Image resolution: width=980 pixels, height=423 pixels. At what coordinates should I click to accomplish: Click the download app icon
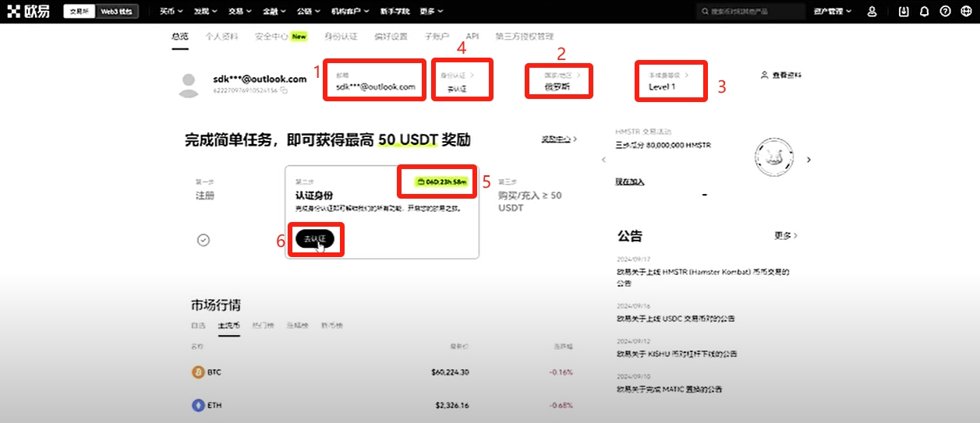point(904,12)
